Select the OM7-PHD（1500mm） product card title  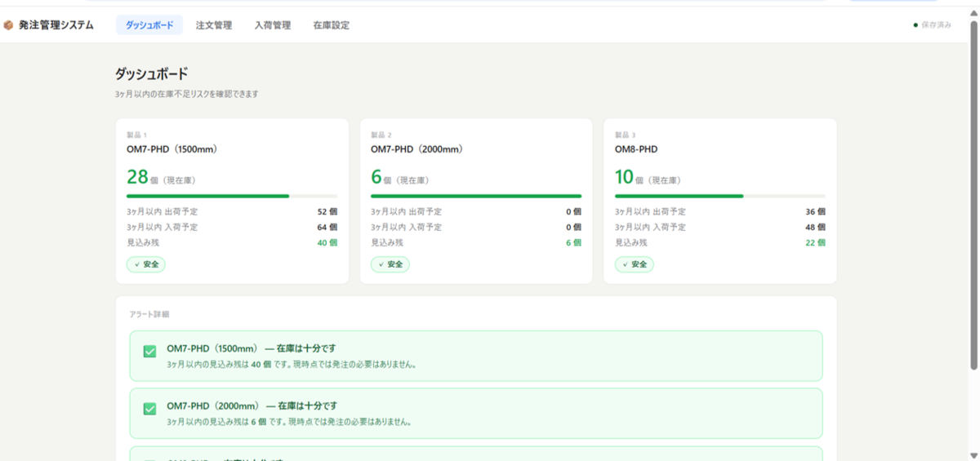point(171,149)
